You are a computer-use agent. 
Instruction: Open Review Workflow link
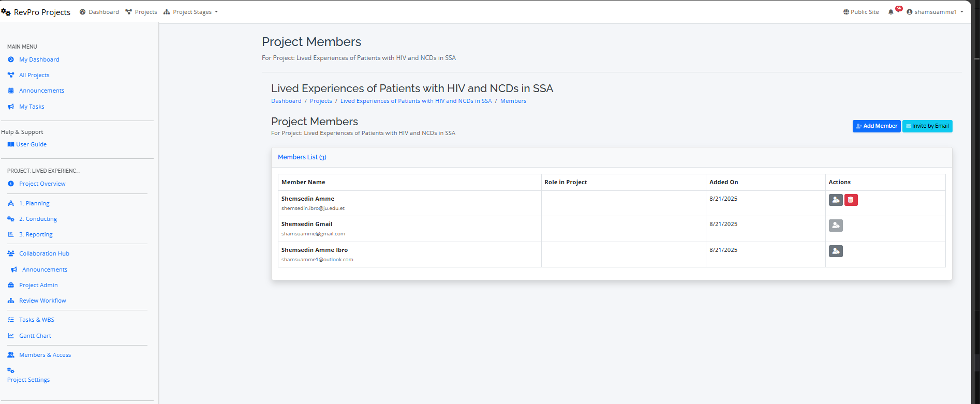(42, 301)
